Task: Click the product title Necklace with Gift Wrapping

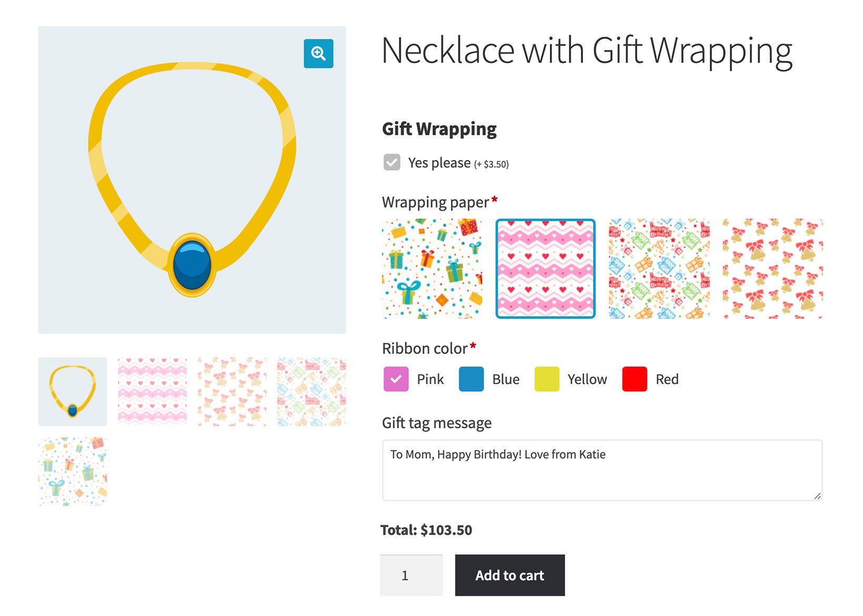Action: click(586, 50)
